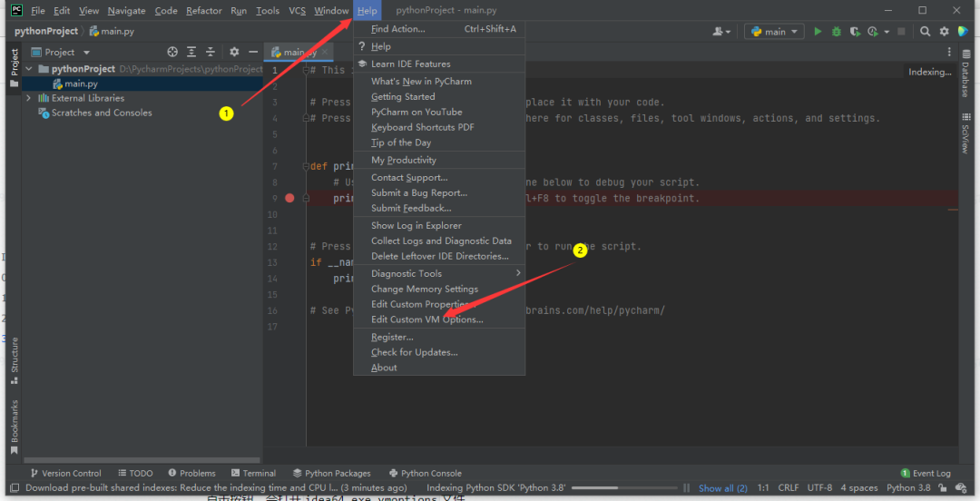Click main.py breadcrumb in navigation bar
Viewport: 980px width, 501px height.
point(112,31)
